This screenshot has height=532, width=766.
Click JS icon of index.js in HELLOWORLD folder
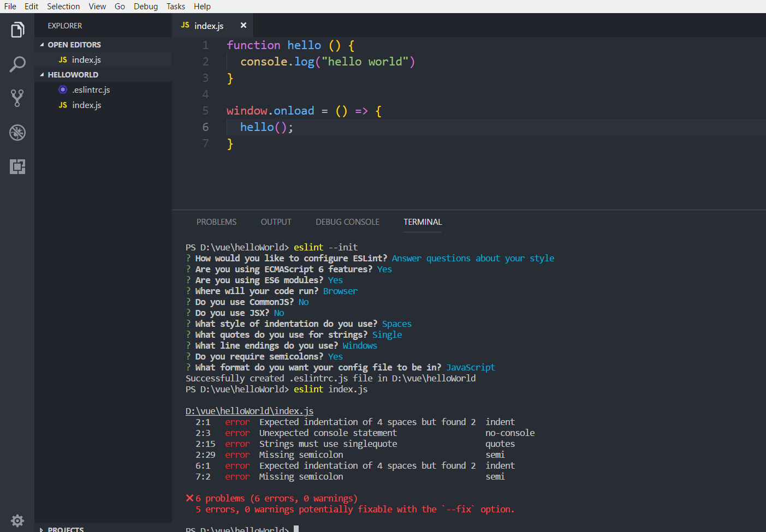(63, 105)
